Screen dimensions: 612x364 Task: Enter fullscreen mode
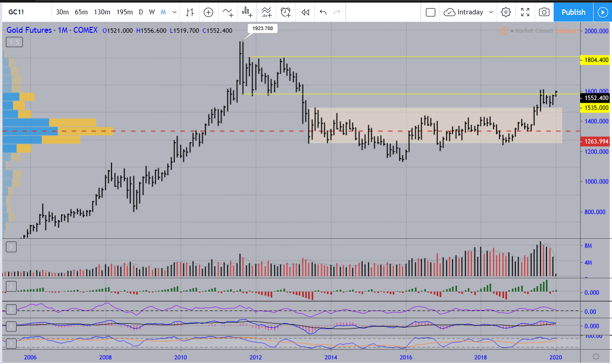(525, 12)
